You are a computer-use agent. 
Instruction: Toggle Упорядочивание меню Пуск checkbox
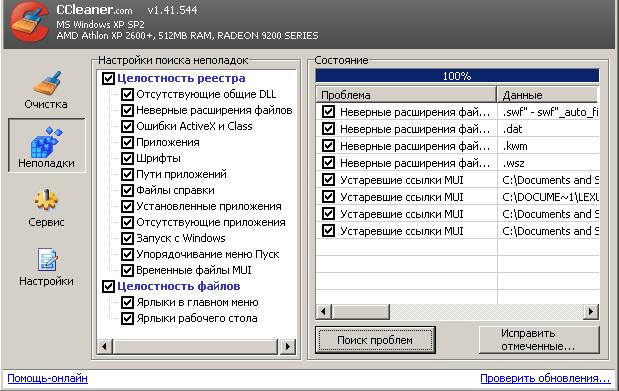[127, 254]
